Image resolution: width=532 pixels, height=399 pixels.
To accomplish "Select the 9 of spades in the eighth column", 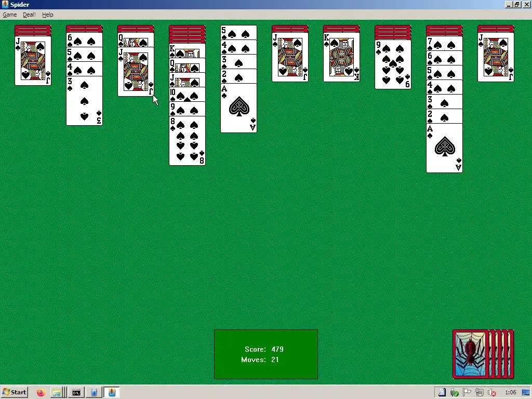I will pyautogui.click(x=393, y=64).
